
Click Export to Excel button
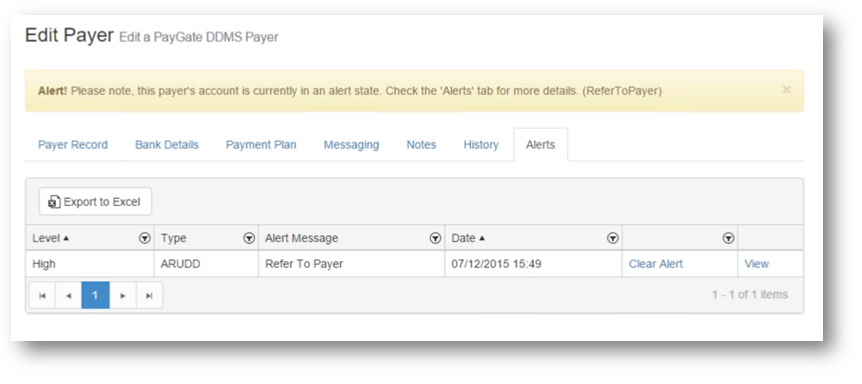(95, 202)
